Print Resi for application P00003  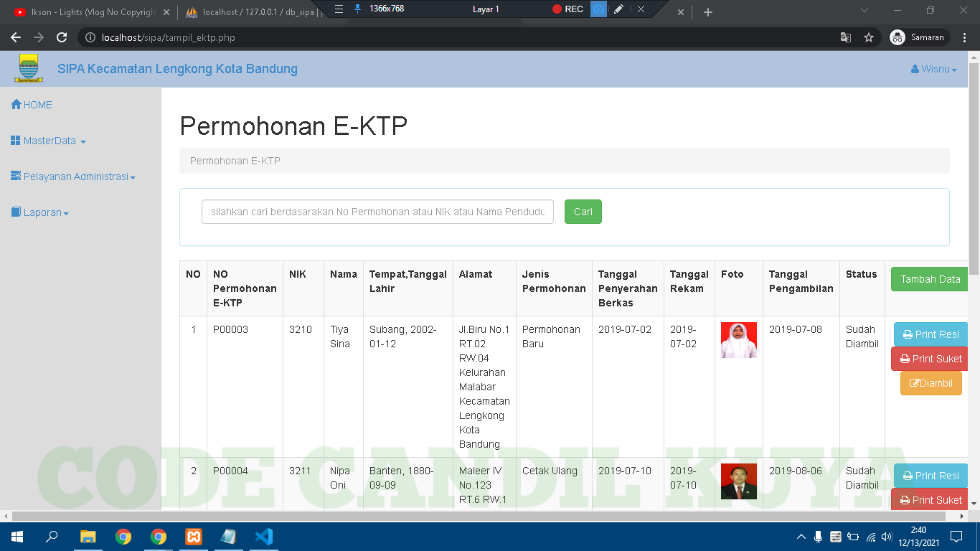(930, 334)
